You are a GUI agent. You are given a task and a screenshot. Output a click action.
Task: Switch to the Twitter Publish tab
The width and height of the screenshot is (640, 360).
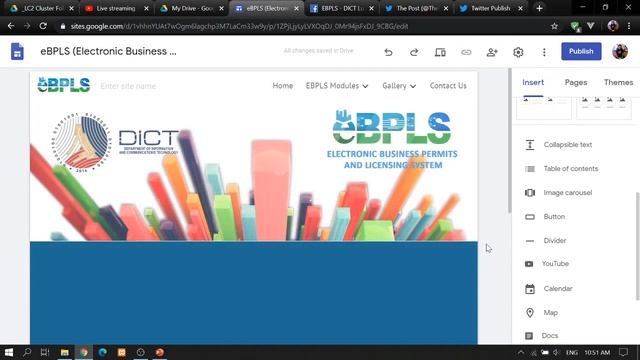(491, 8)
